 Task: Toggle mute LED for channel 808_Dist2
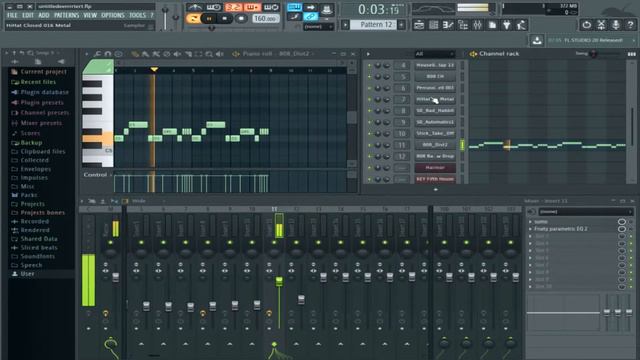coord(369,145)
